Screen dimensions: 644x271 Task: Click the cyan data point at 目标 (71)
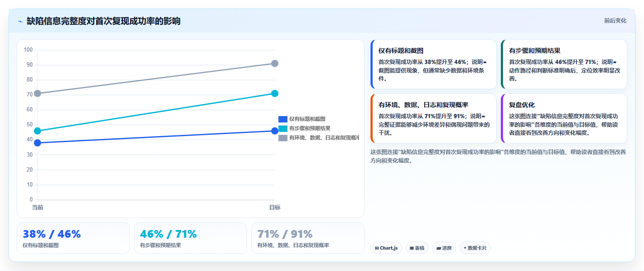pos(275,93)
